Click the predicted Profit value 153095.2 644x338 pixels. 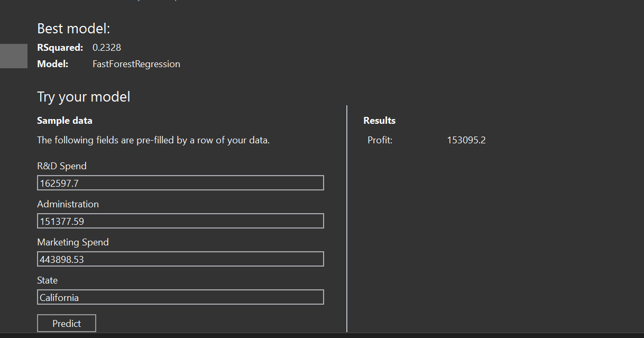click(x=466, y=140)
